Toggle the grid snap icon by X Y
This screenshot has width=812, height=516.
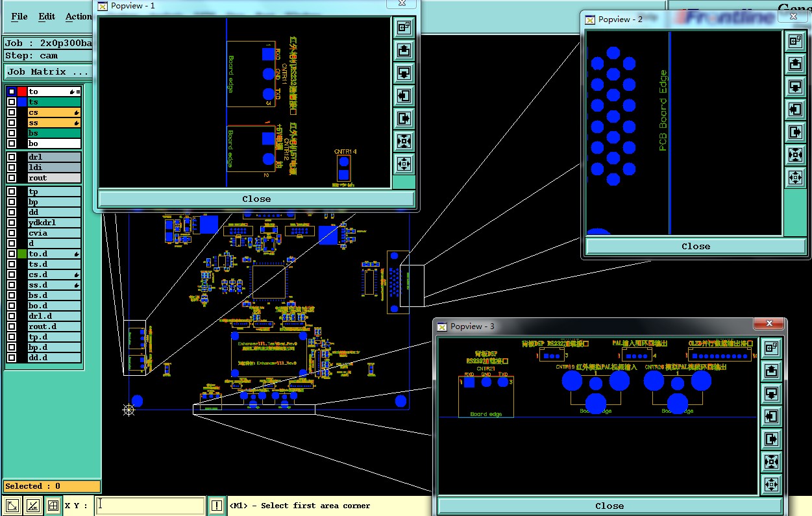(53, 506)
